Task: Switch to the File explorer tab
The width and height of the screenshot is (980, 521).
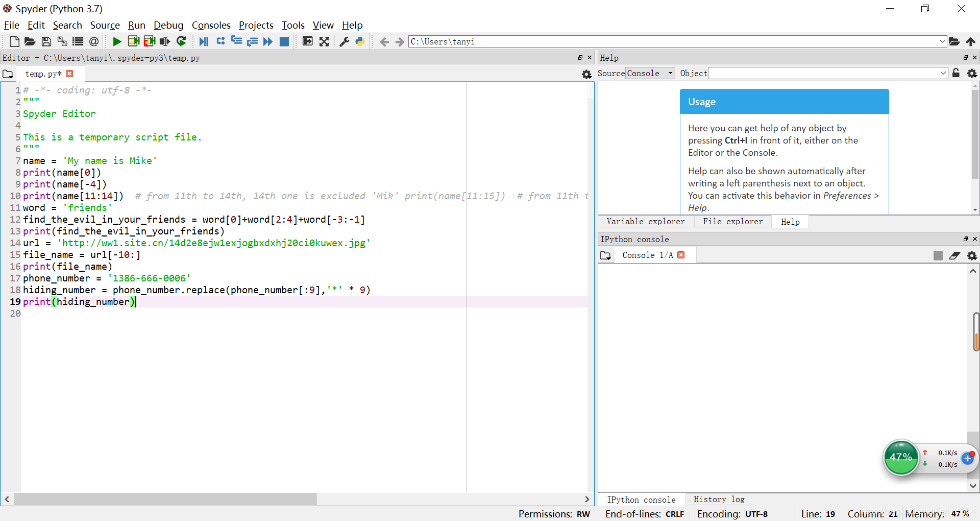Action: click(x=732, y=221)
